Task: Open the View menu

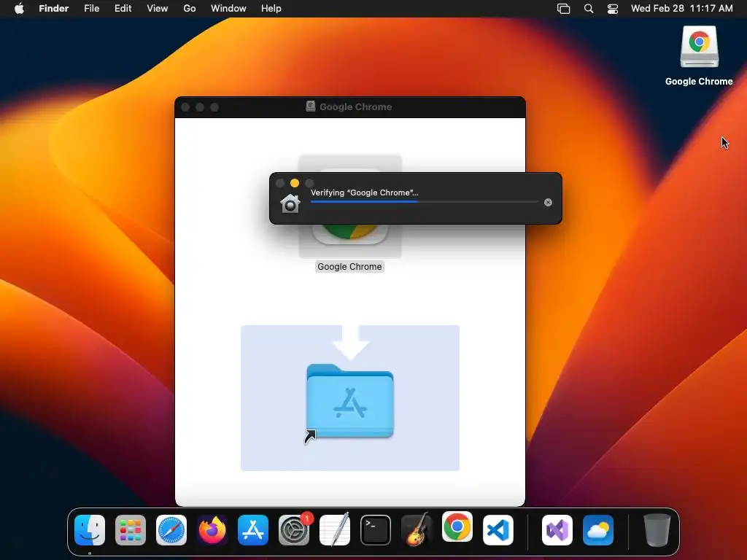Action: (x=158, y=9)
